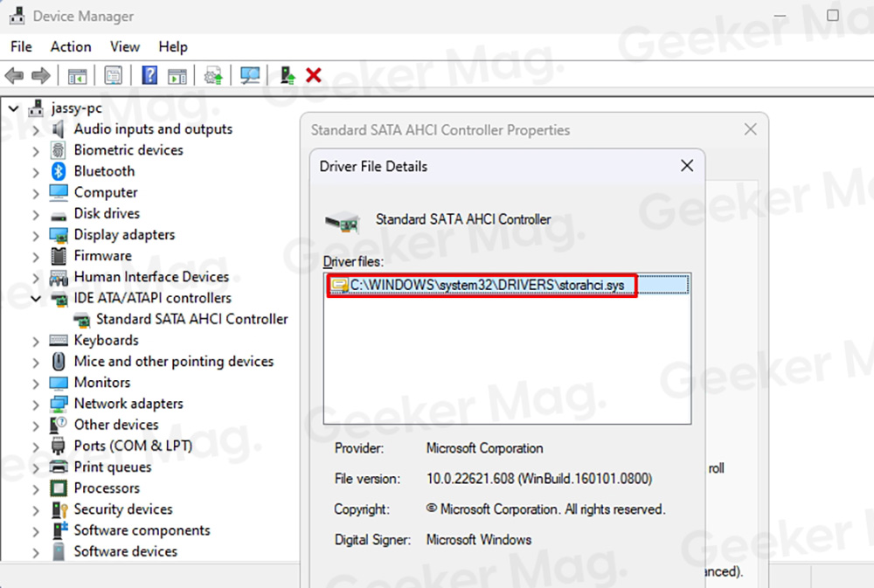This screenshot has height=588, width=874.
Task: Click the Software components icon
Action: (59, 530)
